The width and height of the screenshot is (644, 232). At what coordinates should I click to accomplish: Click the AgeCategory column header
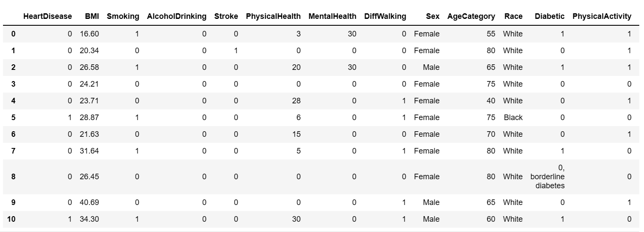[x=471, y=16]
